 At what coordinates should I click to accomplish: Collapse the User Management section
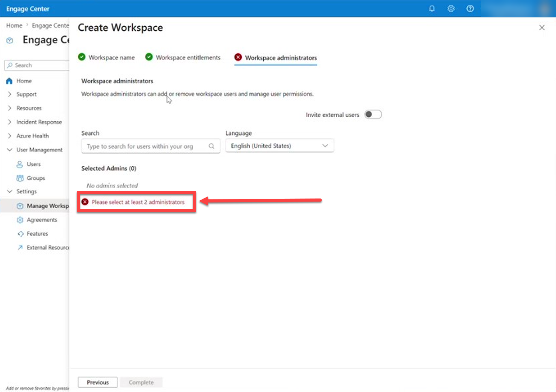pyautogui.click(x=10, y=150)
